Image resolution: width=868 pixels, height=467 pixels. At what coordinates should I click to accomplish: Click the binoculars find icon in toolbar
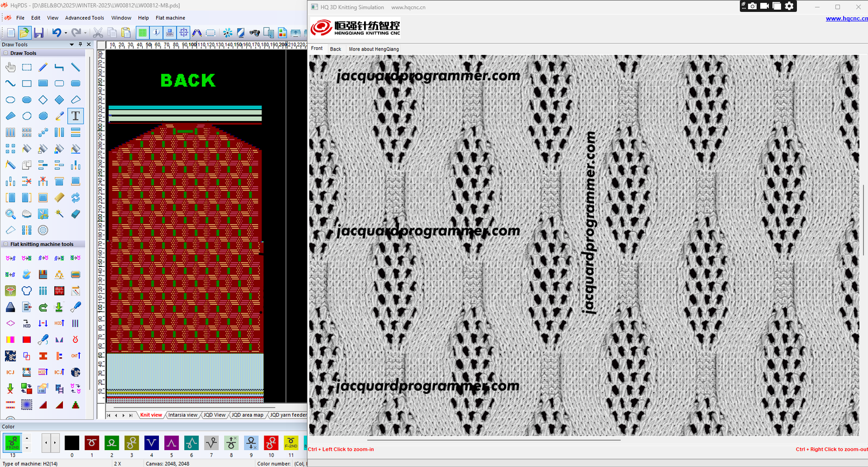(x=254, y=33)
